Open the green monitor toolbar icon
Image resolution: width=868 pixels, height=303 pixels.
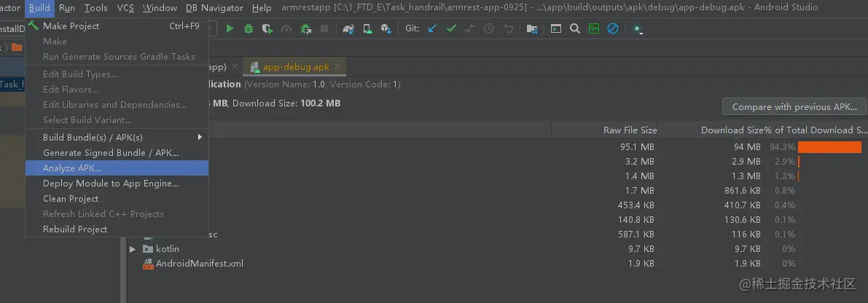[x=594, y=28]
